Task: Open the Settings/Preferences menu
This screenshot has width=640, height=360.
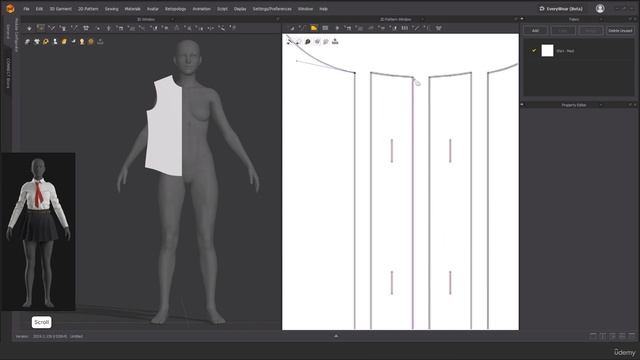Action: tap(272, 9)
